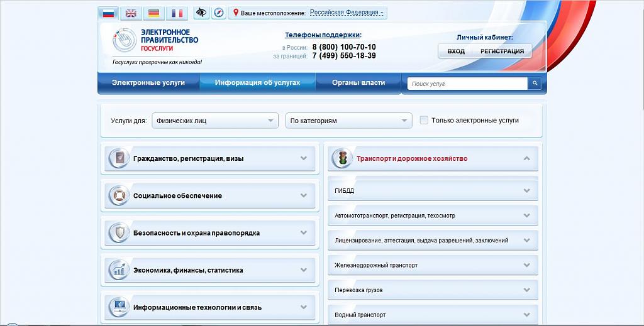Click the phone number 8 (800) 100-70-10
Screen dimensions: 644x326
coord(344,46)
